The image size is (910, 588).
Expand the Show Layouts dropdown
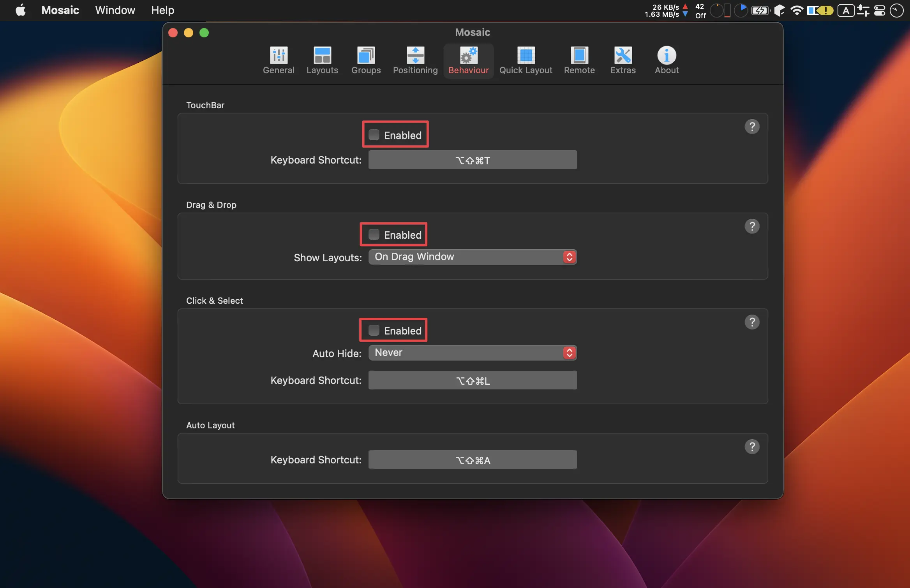(x=473, y=257)
